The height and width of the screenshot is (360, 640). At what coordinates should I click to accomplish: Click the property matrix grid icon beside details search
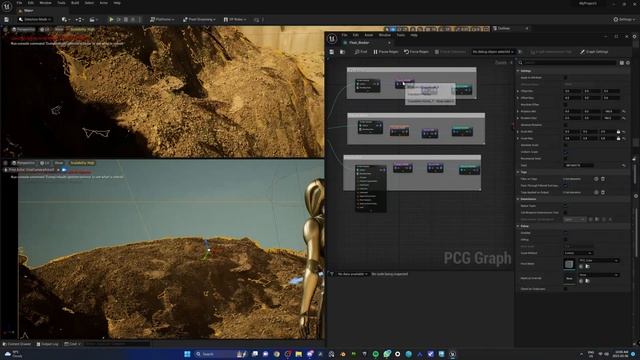point(622,62)
